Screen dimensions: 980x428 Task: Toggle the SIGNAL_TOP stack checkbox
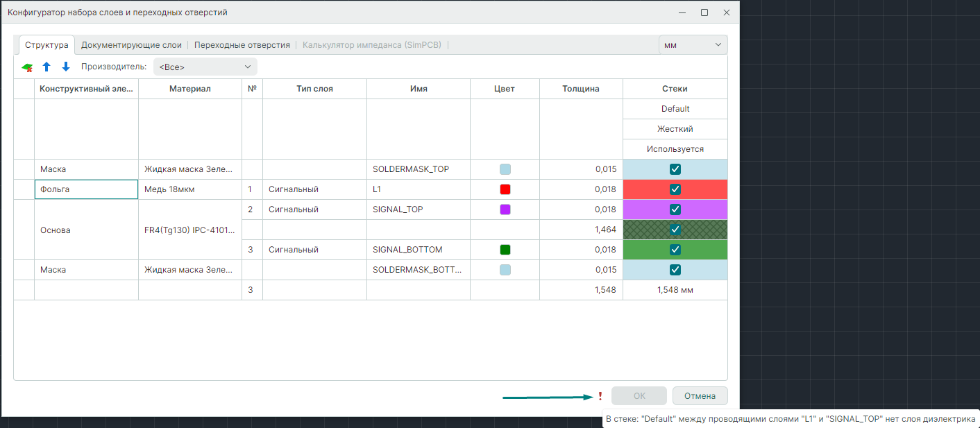(675, 209)
